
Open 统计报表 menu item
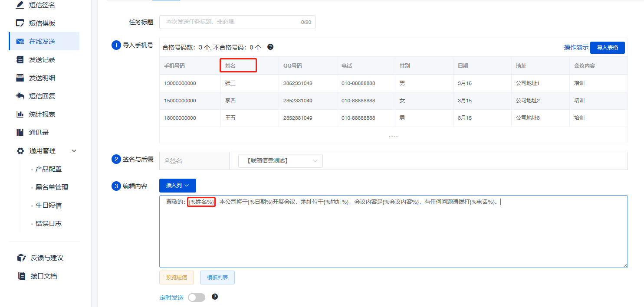click(x=42, y=114)
